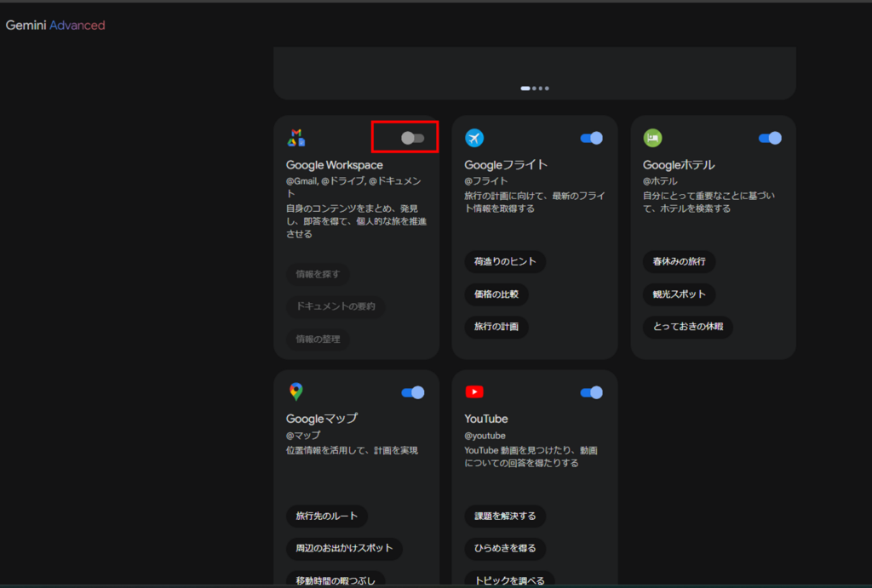Click the 旅行先のルート chip

(x=326, y=516)
